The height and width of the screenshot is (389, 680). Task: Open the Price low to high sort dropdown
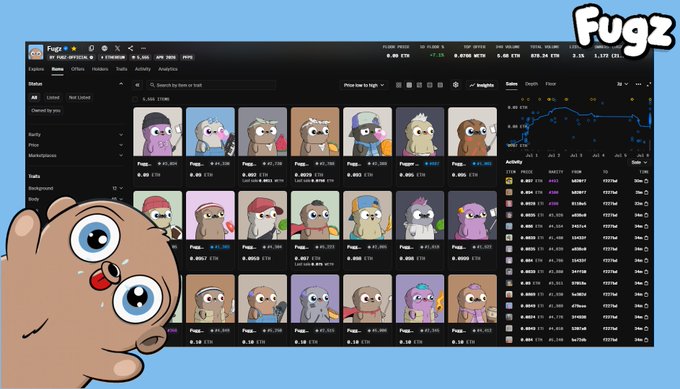pos(364,85)
